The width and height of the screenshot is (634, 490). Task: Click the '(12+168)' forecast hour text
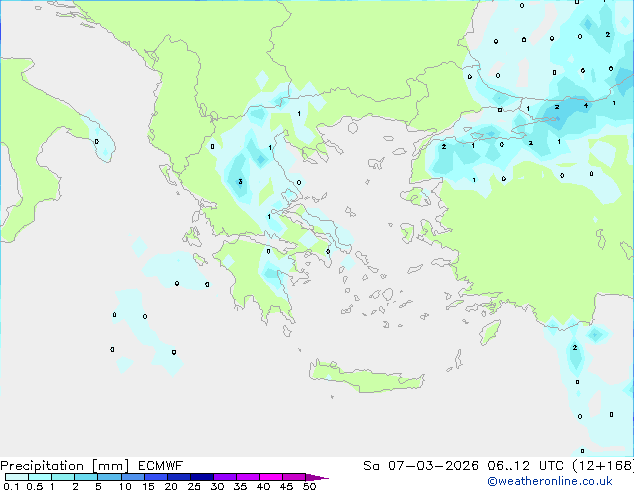click(x=603, y=466)
